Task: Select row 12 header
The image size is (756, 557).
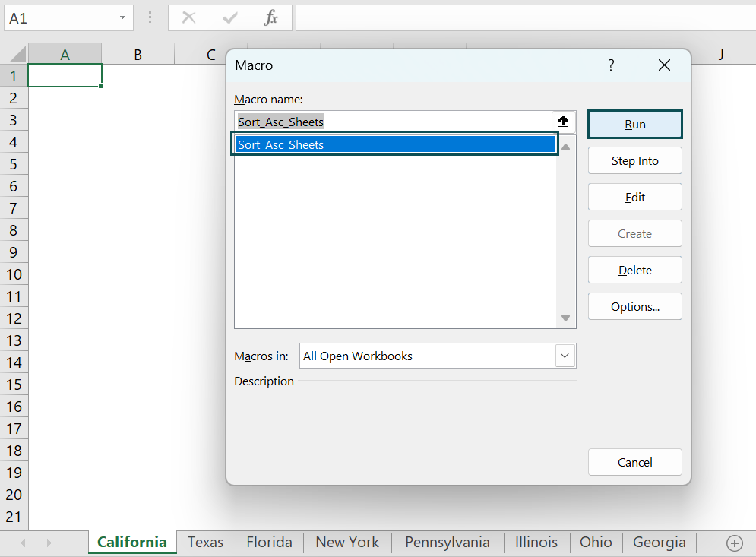Action: click(14, 318)
